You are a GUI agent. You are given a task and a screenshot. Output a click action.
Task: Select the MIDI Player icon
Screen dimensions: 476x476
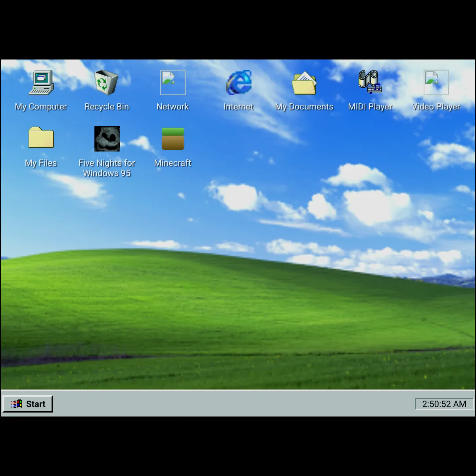(x=370, y=82)
